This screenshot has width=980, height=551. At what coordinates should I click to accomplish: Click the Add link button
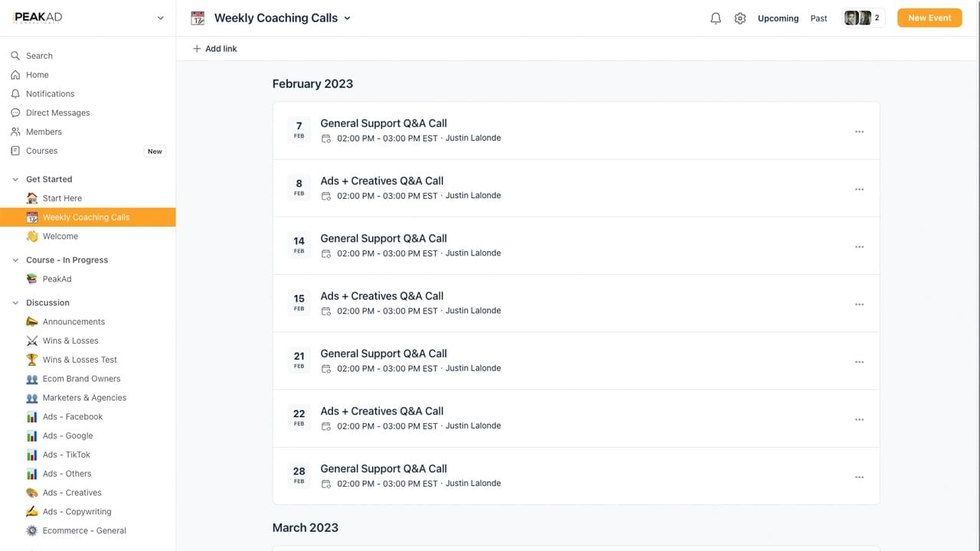click(215, 49)
